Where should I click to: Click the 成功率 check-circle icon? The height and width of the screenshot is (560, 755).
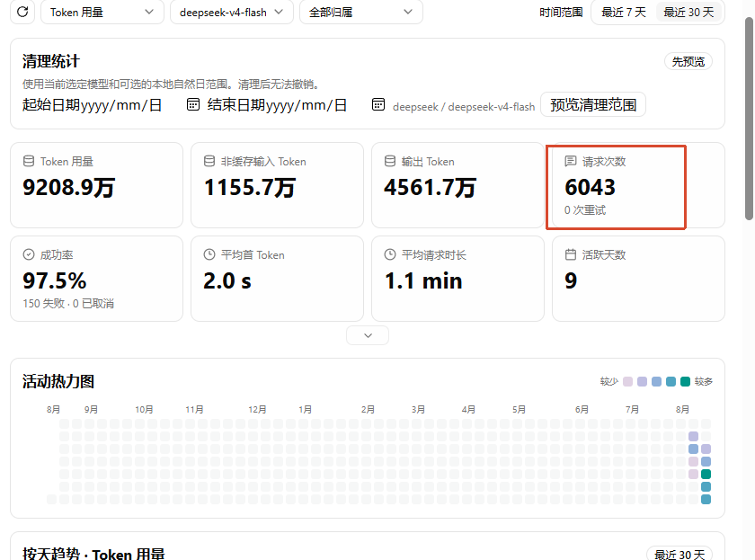tap(29, 254)
